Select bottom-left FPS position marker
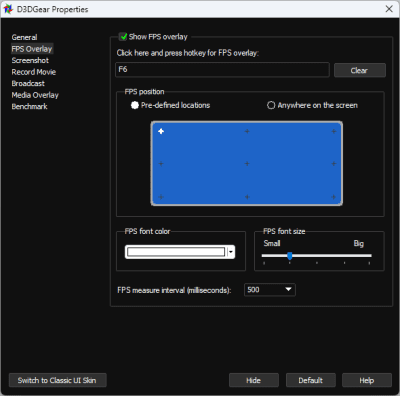The height and width of the screenshot is (396, 400). click(161, 197)
